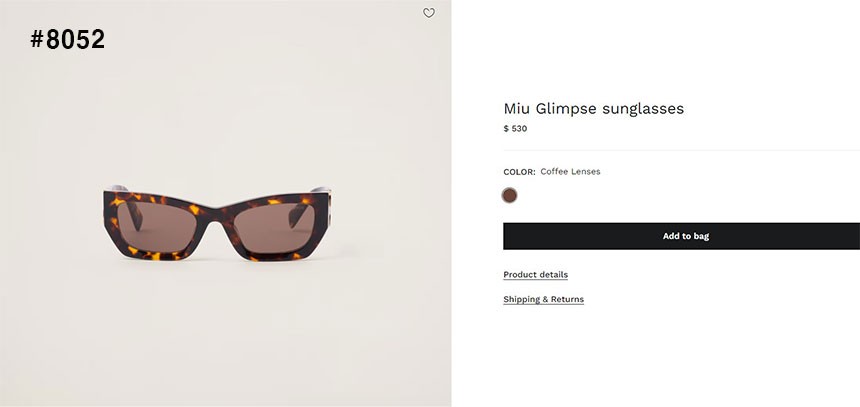
Task: Open the Product details link
Action: tap(535, 275)
